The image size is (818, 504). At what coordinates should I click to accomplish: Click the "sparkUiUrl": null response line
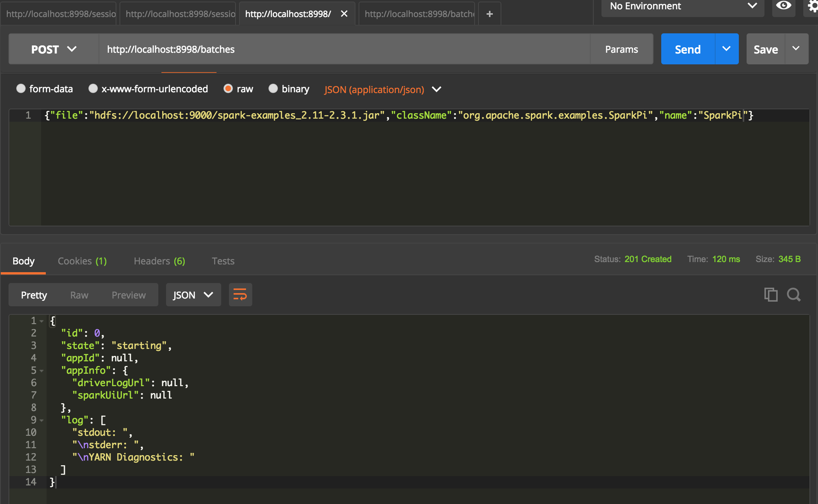point(122,395)
